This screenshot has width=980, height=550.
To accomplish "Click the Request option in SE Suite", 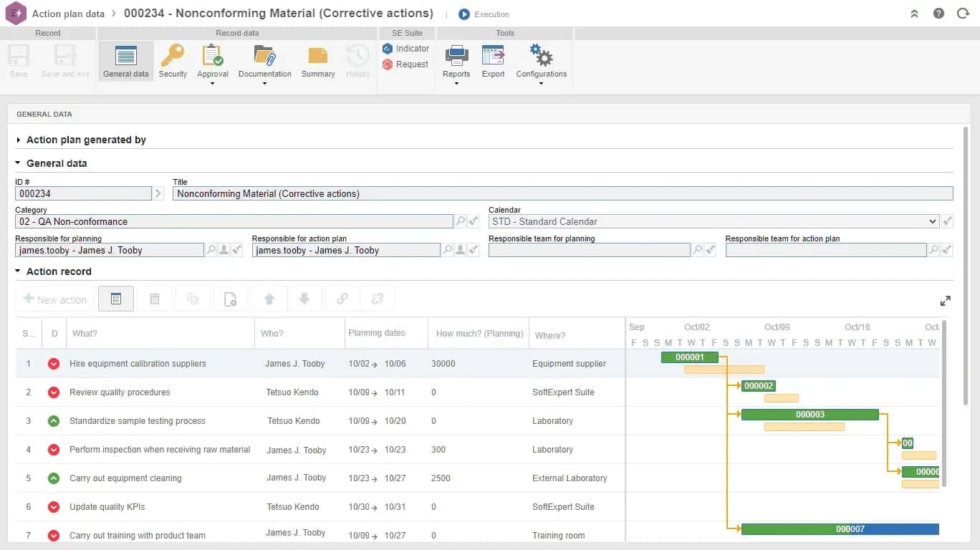I will pyautogui.click(x=405, y=64).
